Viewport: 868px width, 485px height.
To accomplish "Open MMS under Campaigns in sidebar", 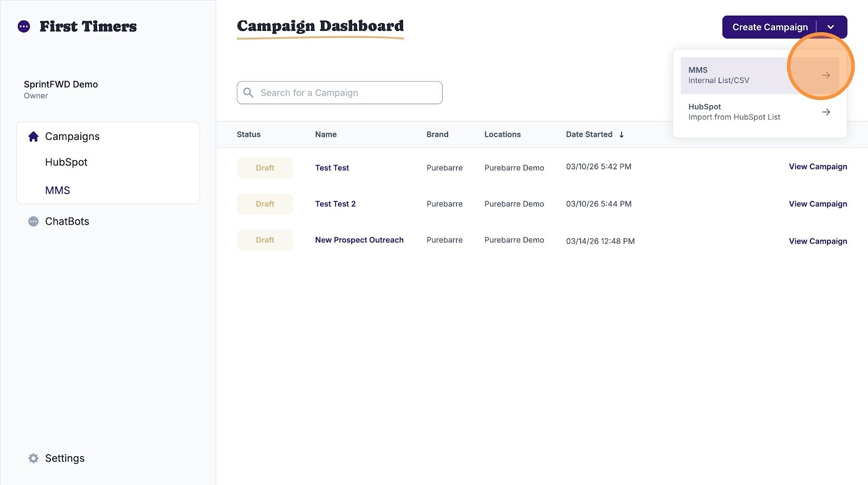I will (x=58, y=190).
